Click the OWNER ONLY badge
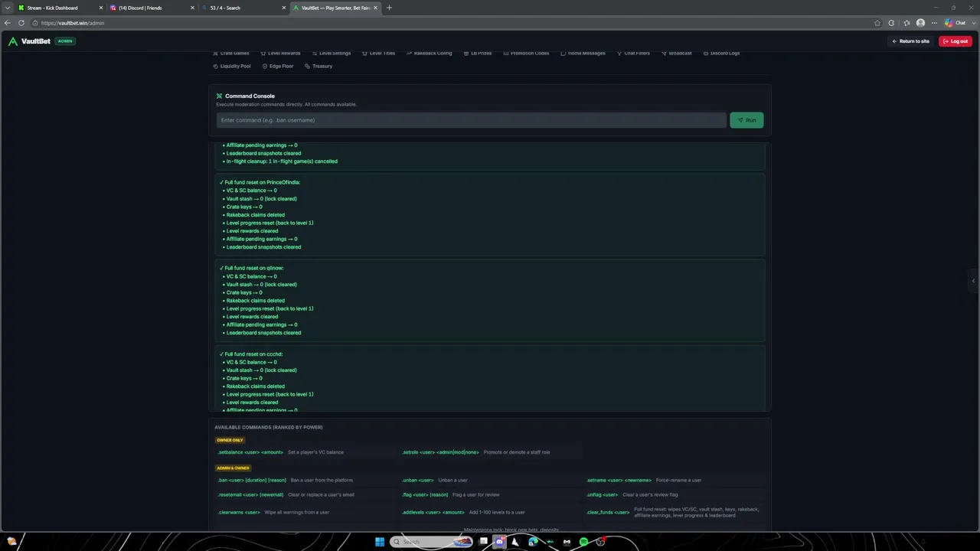This screenshot has height=551, width=980. 230,440
